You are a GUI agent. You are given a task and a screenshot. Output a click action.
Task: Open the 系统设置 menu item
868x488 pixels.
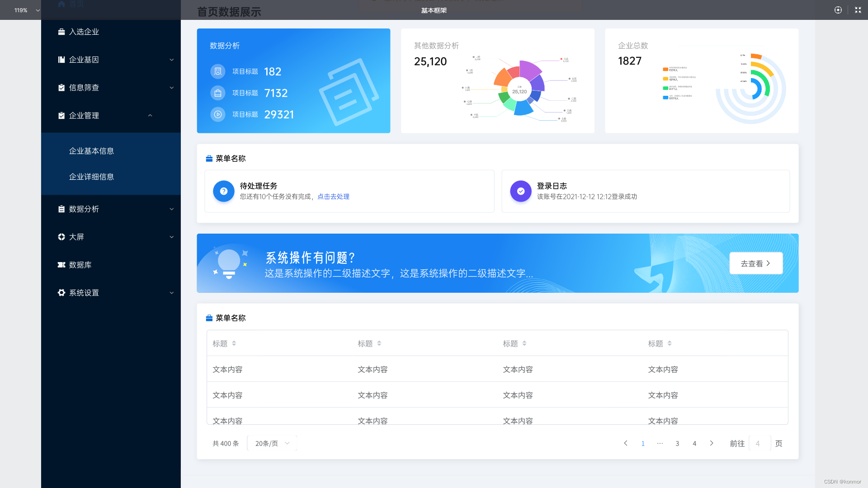coord(111,293)
